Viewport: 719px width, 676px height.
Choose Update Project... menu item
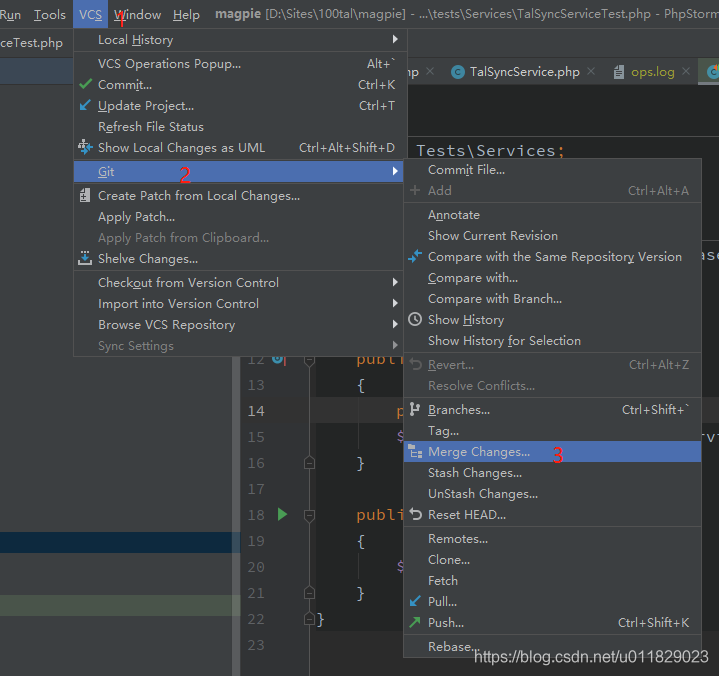(238, 105)
